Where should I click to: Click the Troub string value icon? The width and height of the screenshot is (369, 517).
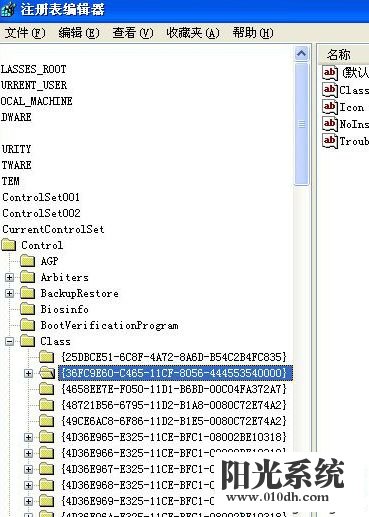pyautogui.click(x=329, y=141)
